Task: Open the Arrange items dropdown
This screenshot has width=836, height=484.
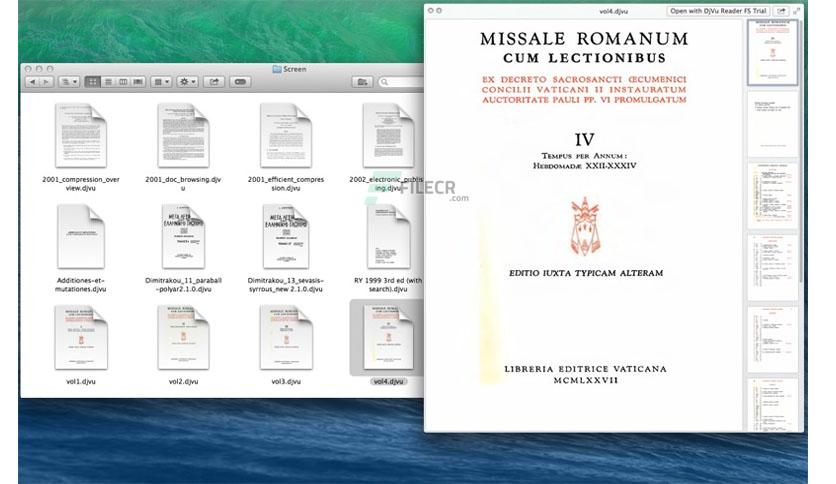Action: point(161,82)
